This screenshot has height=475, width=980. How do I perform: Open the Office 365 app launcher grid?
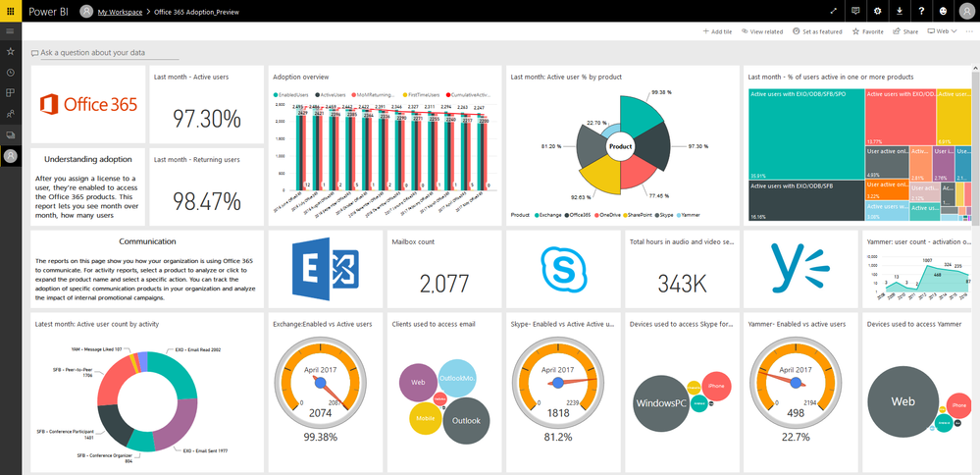(x=11, y=11)
